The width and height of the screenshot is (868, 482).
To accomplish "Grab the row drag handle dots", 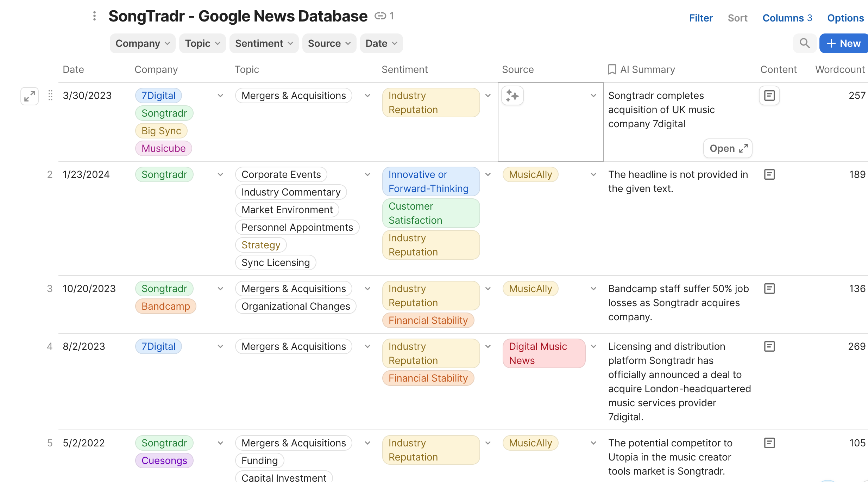I will 50,95.
